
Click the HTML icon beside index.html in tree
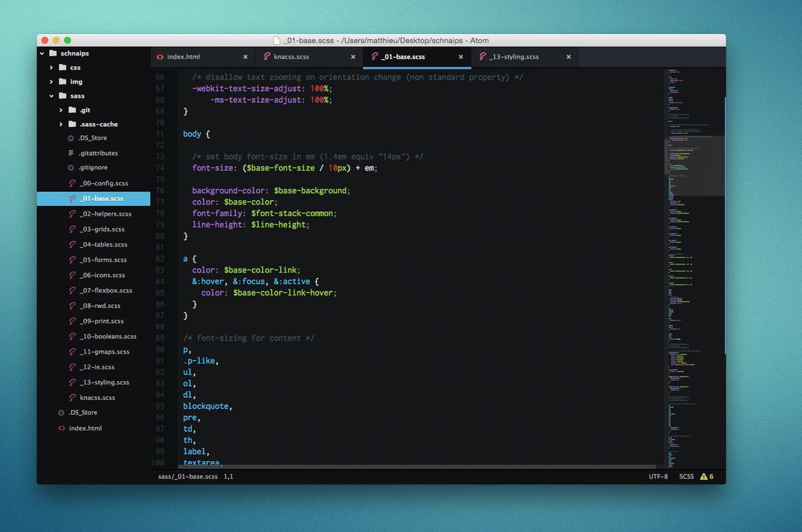61,428
